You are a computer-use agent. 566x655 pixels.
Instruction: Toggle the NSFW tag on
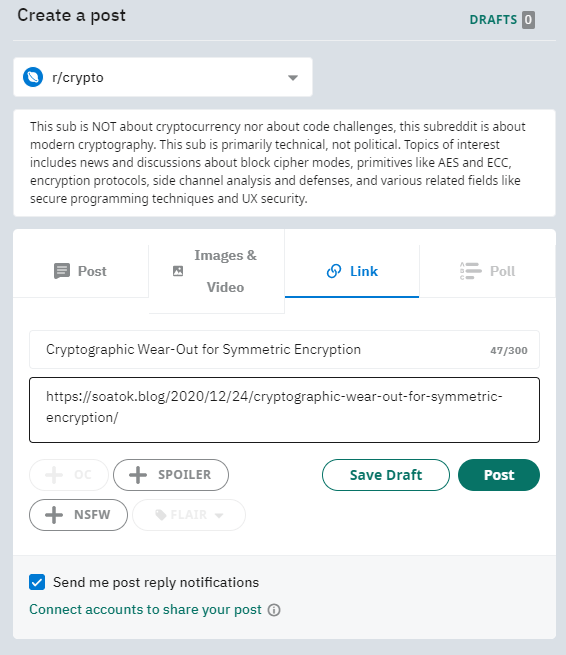click(79, 515)
